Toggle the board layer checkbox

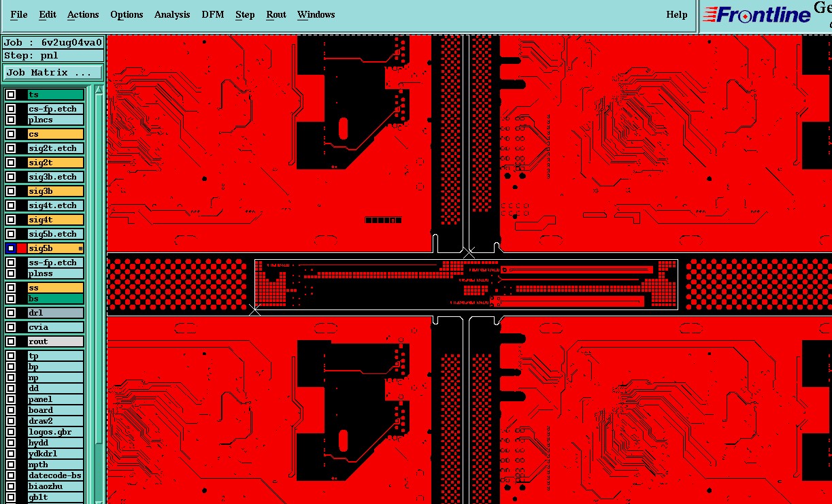(11, 410)
